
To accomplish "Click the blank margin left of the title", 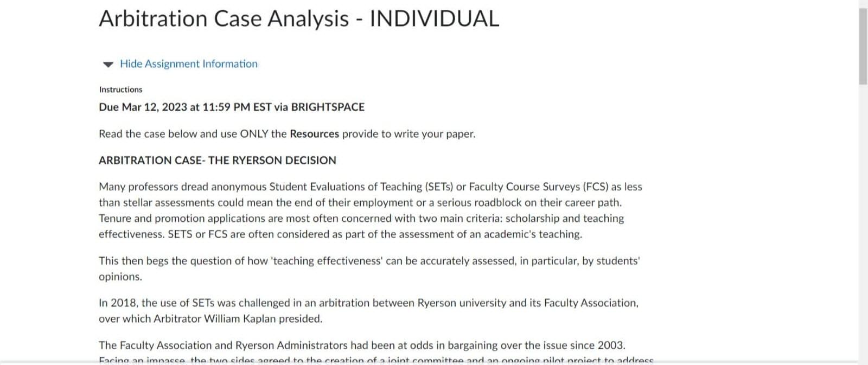I will (x=49, y=19).
